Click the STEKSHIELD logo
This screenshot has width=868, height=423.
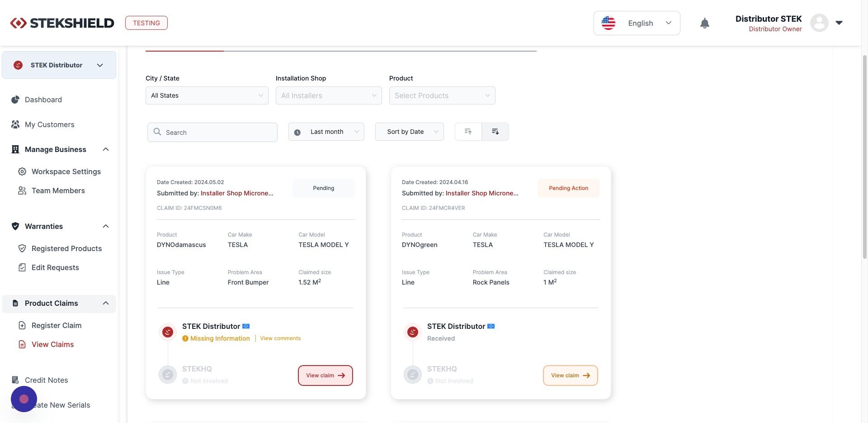tap(62, 23)
